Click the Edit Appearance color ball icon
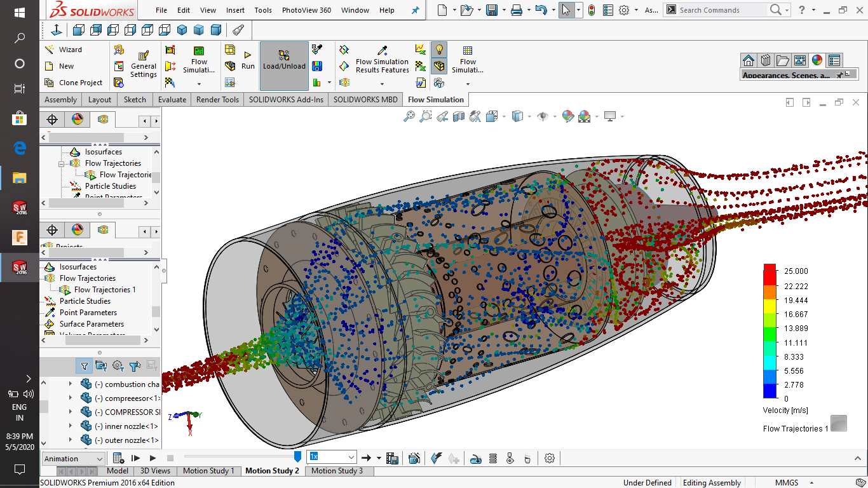868x488 pixels. 567,116
